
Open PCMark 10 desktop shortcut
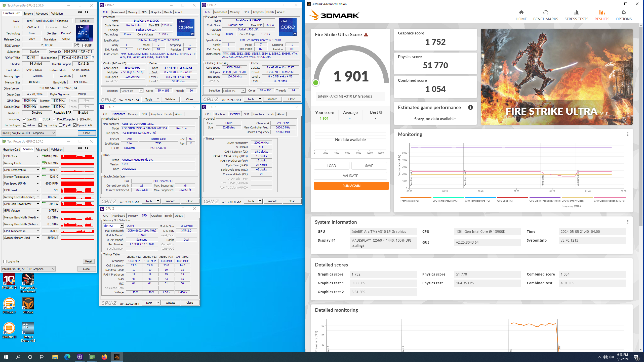click(x=9, y=282)
